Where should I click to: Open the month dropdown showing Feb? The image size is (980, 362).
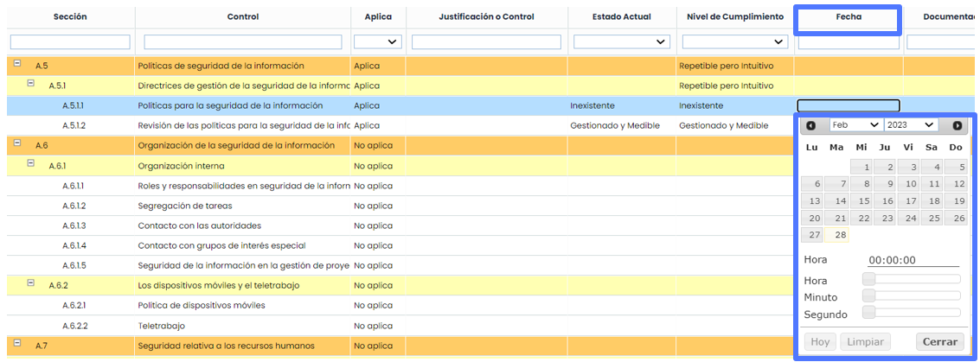855,125
